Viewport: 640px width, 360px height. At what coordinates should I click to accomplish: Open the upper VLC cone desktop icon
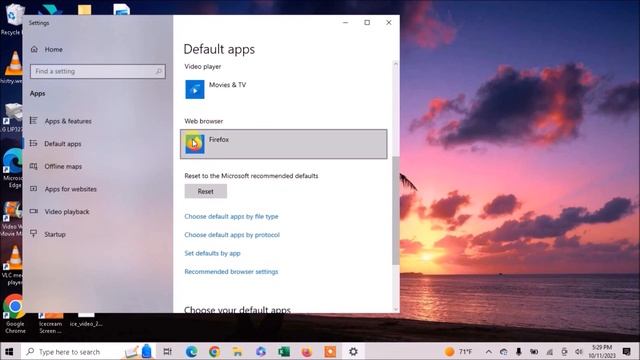pos(12,67)
